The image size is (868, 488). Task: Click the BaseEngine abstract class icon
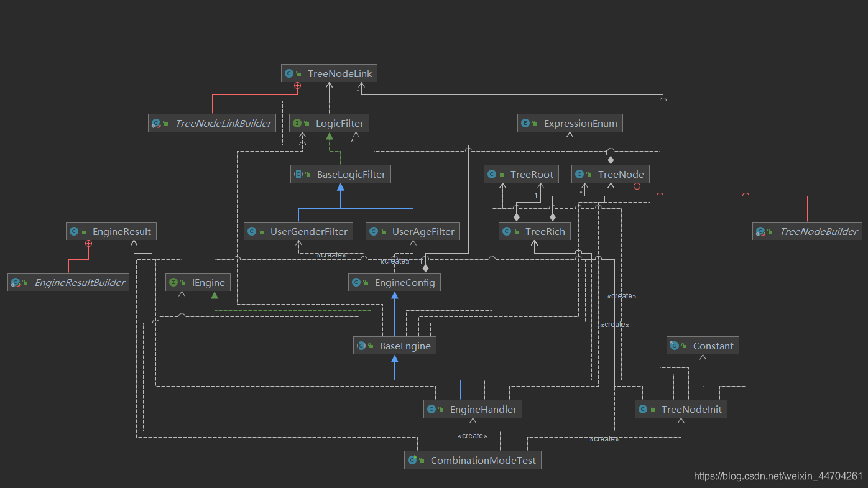361,346
